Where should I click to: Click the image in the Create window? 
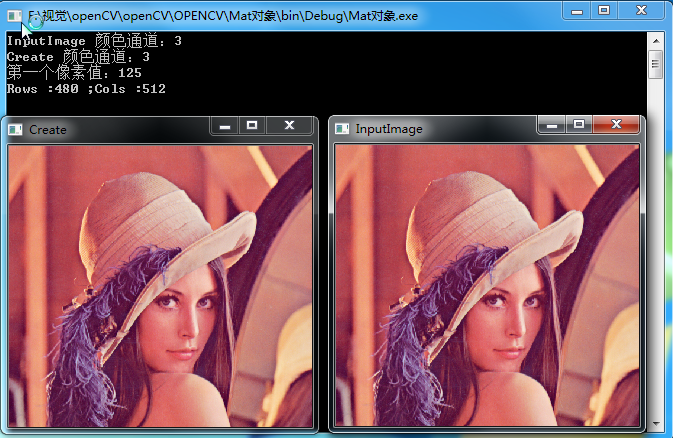(160, 286)
